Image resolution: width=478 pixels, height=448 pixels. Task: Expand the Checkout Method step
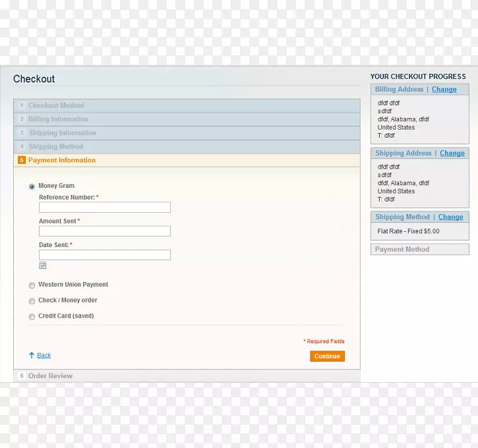pyautogui.click(x=56, y=105)
